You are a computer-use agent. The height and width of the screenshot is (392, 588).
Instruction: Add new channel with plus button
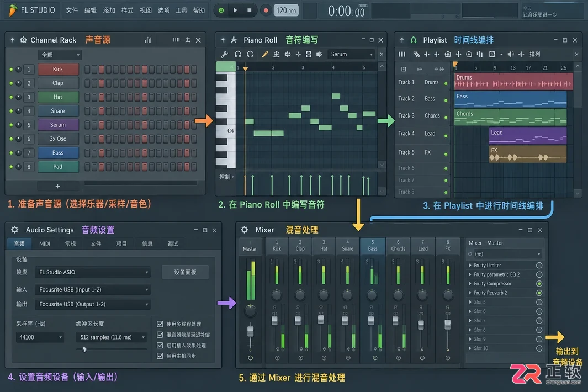(x=57, y=186)
